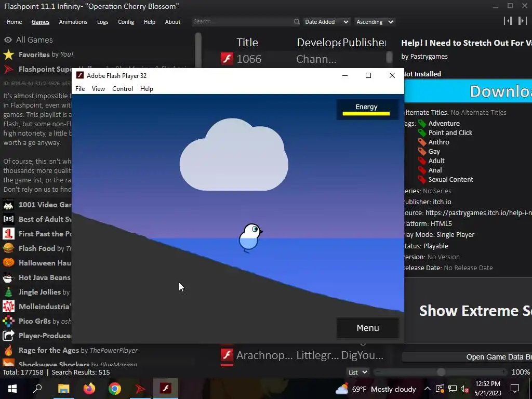Click the All Games eye icon
The image size is (532, 399).
[8, 39]
